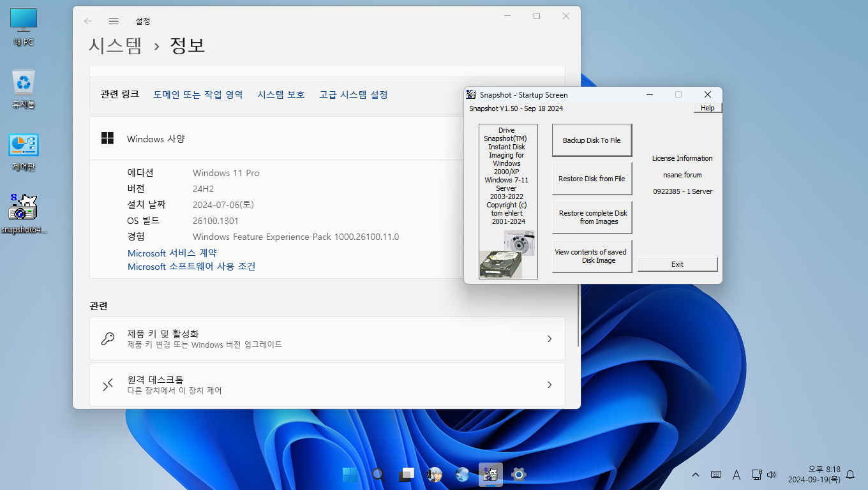Screen dimensions: 868x490
Task: Close the Snapshot Startup Screen window
Action: click(707, 94)
